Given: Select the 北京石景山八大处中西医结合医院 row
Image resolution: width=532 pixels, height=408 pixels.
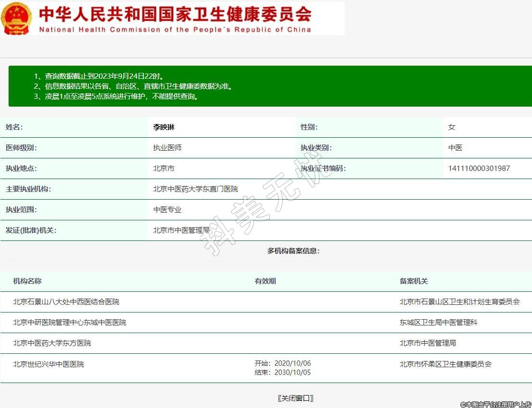Looking at the screenshot, I should [x=66, y=302].
